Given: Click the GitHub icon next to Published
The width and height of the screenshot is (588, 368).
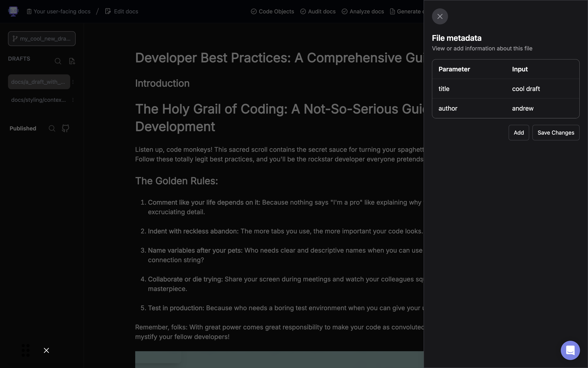Looking at the screenshot, I should (65, 128).
